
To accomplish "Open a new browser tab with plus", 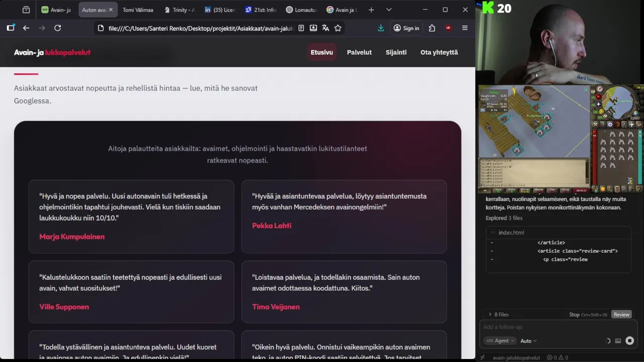I will click(x=371, y=10).
